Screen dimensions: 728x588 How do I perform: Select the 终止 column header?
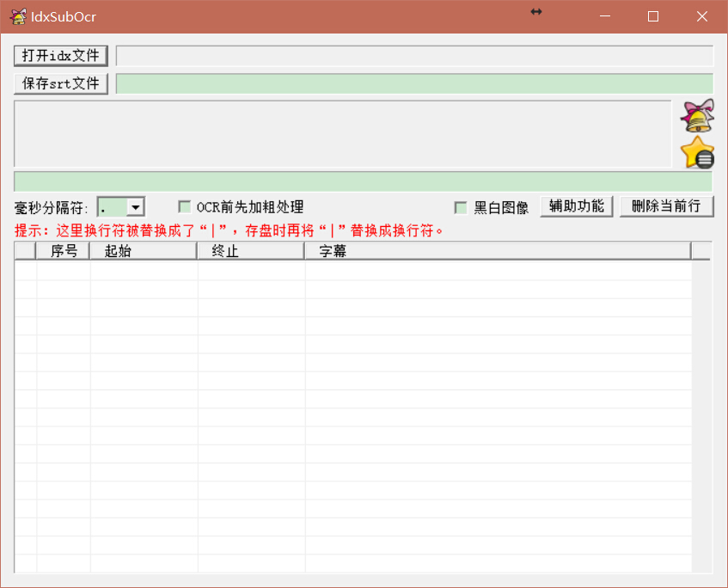(251, 251)
